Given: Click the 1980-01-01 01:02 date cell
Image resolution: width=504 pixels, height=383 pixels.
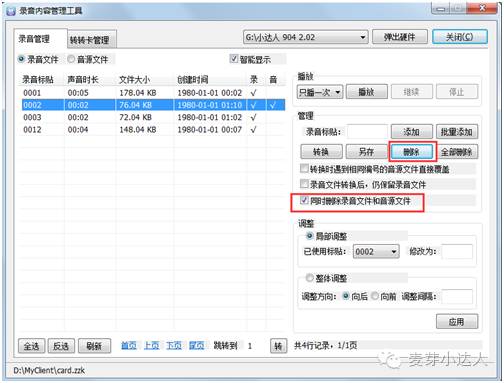Looking at the screenshot, I should (x=209, y=117).
